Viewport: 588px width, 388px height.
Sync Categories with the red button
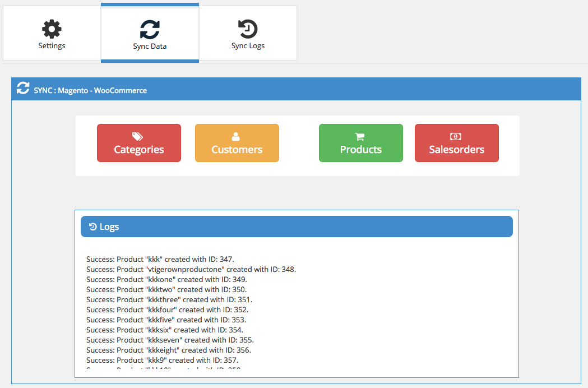[139, 143]
